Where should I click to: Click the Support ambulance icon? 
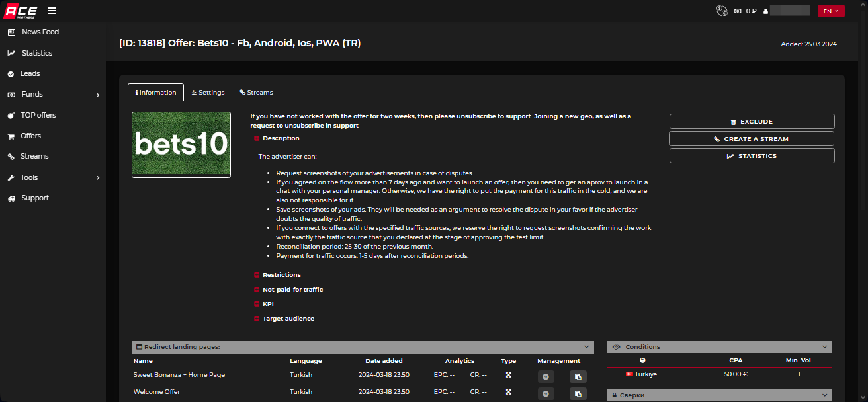pyautogui.click(x=11, y=198)
